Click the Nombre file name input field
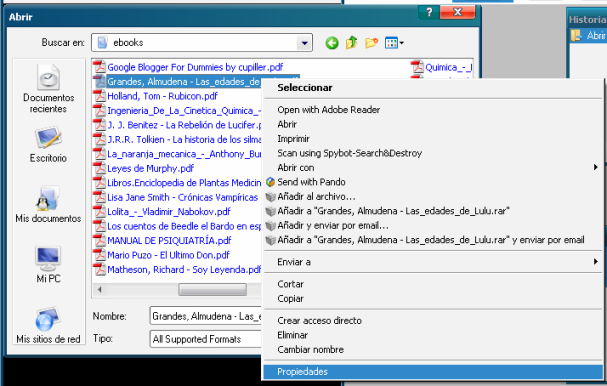 point(206,316)
